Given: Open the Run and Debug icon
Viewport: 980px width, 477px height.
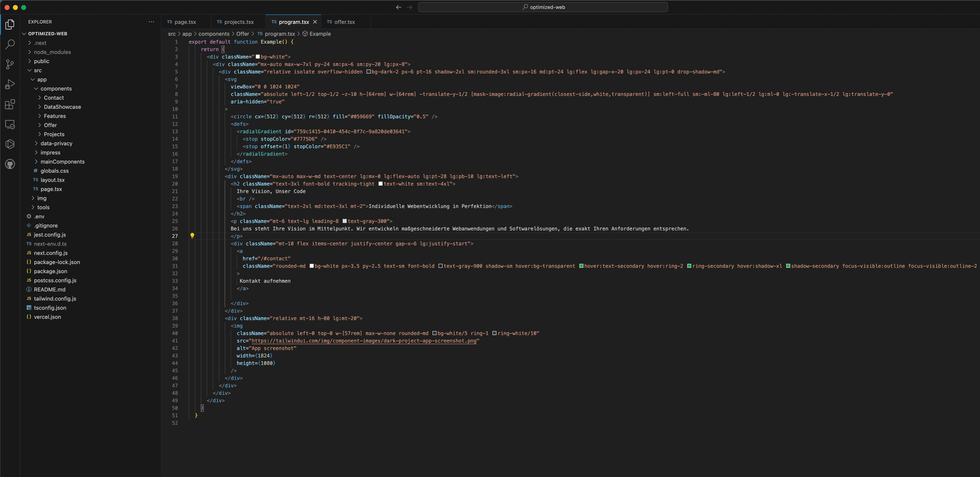Looking at the screenshot, I should click(x=10, y=84).
